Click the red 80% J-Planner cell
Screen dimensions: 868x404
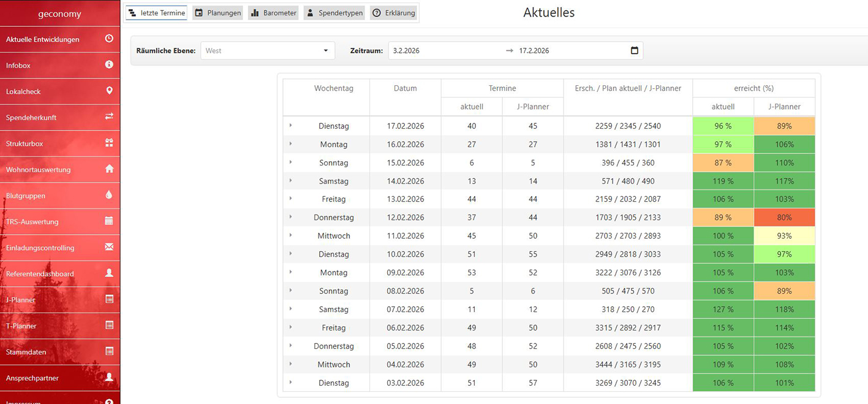(x=784, y=218)
